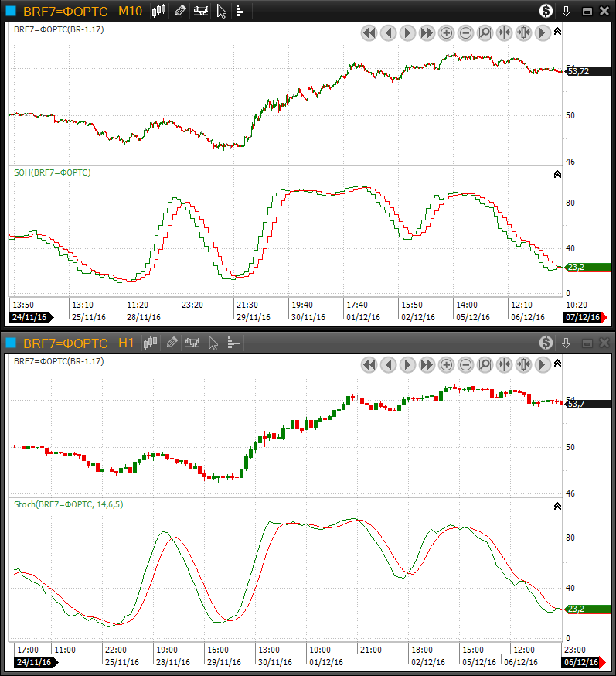Collapse the SOH indicator panel in M10 chart
616x676 pixels.
(x=558, y=175)
